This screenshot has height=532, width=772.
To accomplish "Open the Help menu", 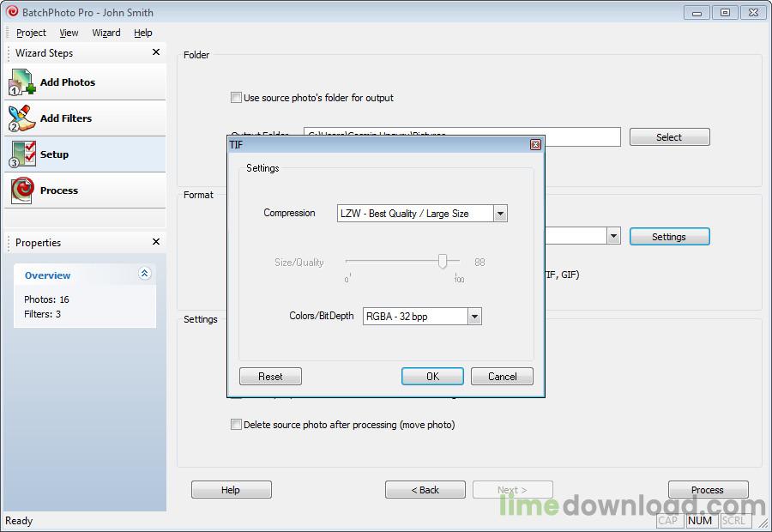I will tap(143, 33).
